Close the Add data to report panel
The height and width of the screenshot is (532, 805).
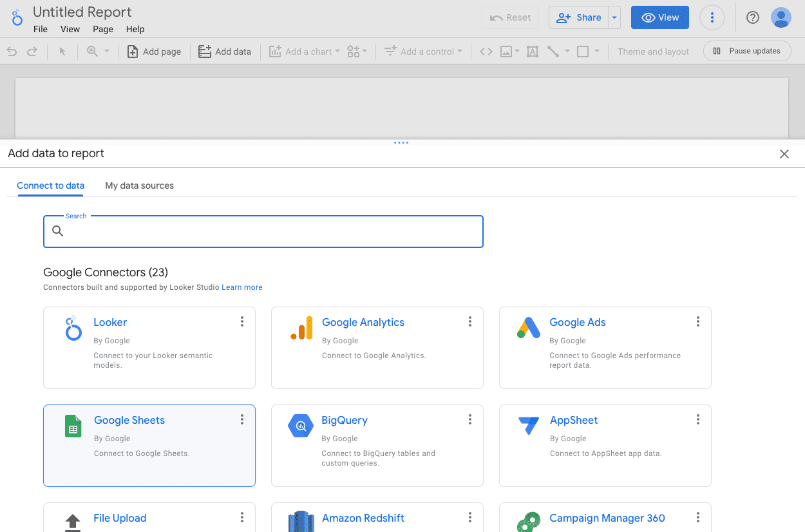click(x=784, y=154)
